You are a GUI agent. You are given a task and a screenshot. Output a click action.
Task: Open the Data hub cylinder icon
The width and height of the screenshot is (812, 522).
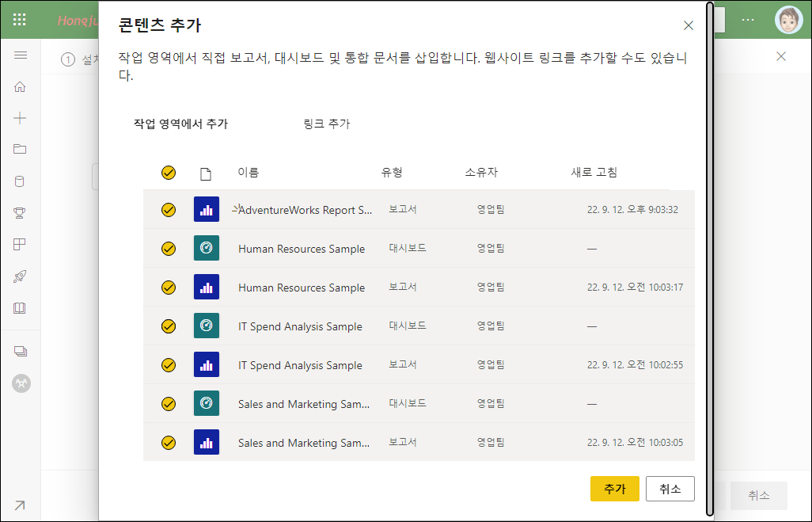pos(20,181)
